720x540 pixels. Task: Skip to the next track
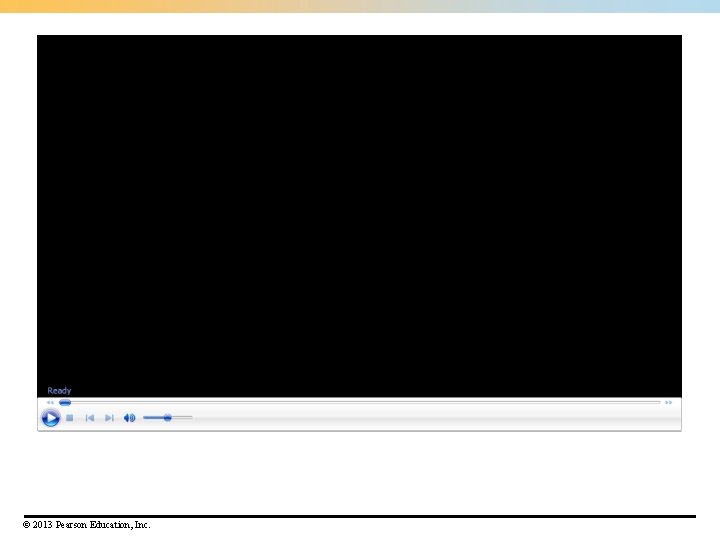pyautogui.click(x=109, y=418)
